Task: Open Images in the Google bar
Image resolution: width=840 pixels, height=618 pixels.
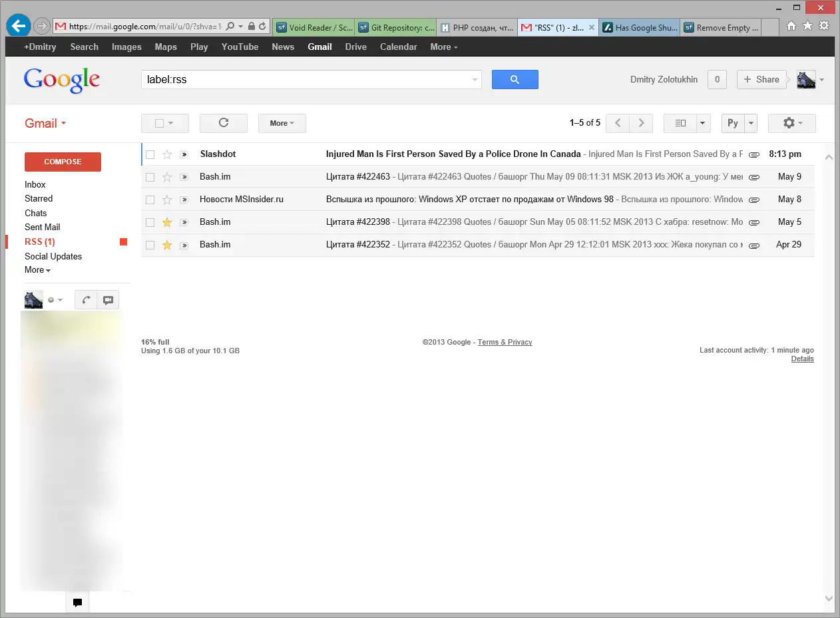Action: (x=126, y=47)
